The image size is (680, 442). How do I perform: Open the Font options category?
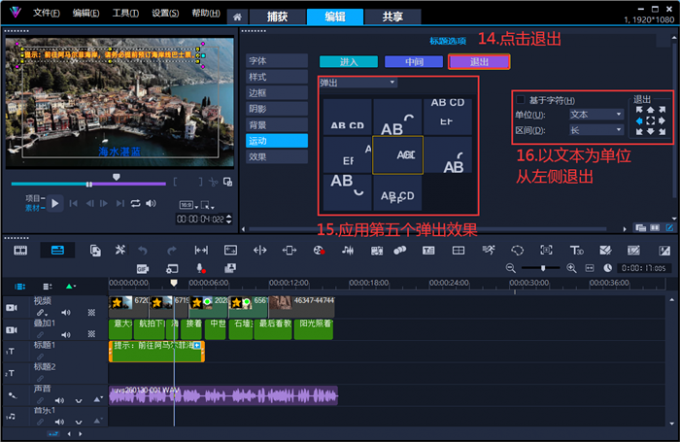[x=277, y=61]
